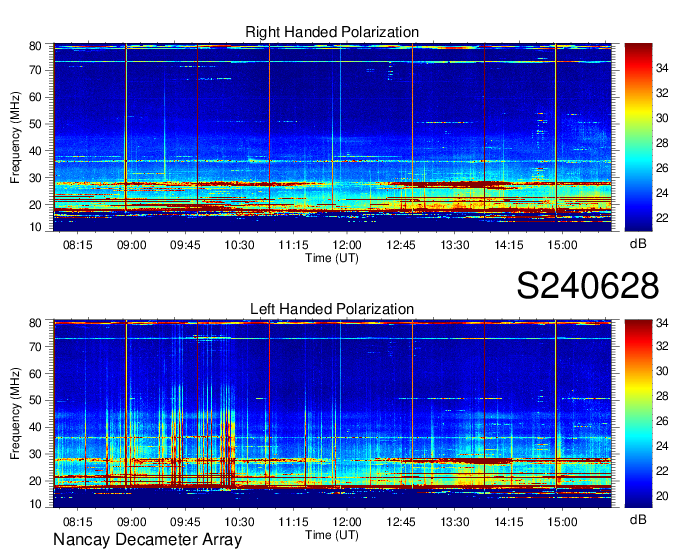The width and height of the screenshot is (680, 552).
Task: Click the Left Handed Polarization plot title
Action: point(332,309)
